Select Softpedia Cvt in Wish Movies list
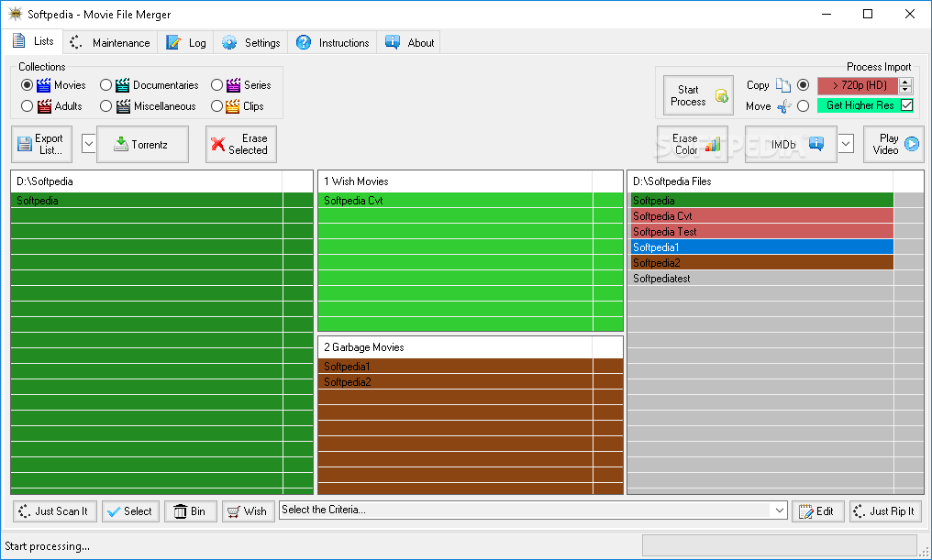The height and width of the screenshot is (560, 932). pyautogui.click(x=471, y=200)
